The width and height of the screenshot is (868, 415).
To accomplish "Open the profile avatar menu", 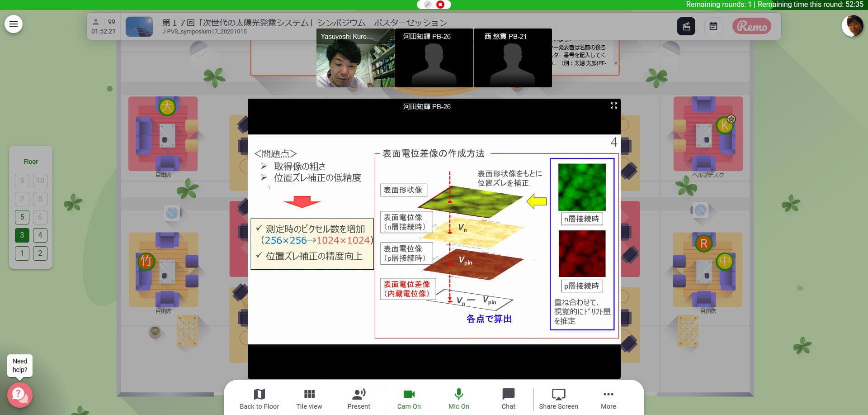I will point(852,26).
